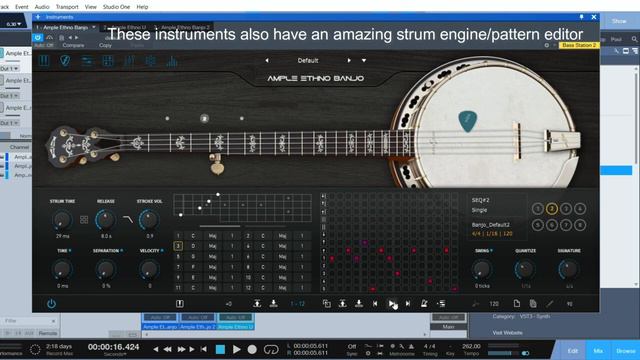Go to previous preset arrow beside Default
Image resolution: width=640 pixels, height=360 pixels.
[x=267, y=60]
